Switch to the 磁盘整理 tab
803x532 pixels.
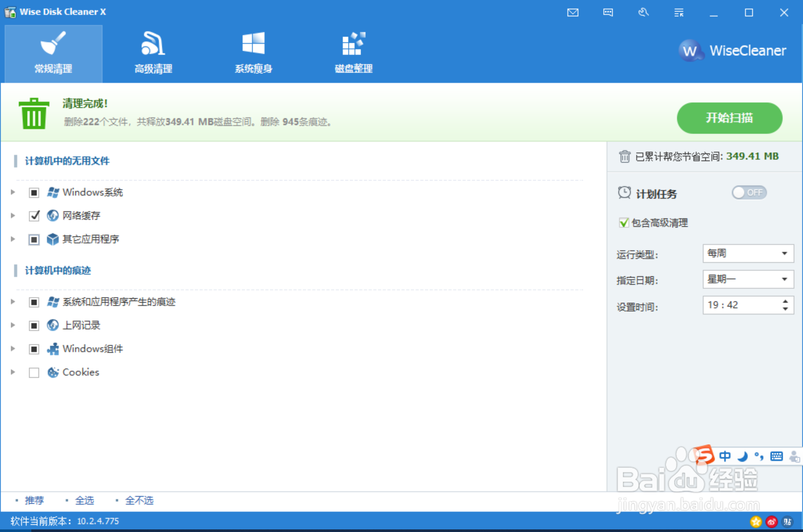354,54
